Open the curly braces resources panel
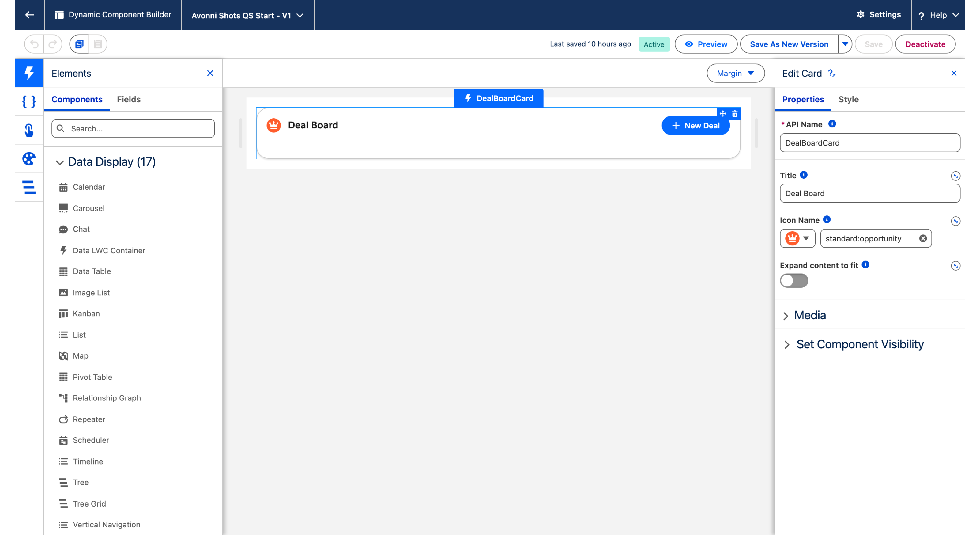This screenshot has width=980, height=535. coord(29,101)
